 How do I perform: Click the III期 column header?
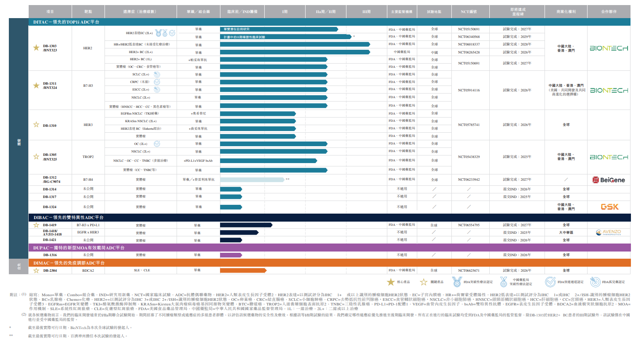click(x=367, y=11)
